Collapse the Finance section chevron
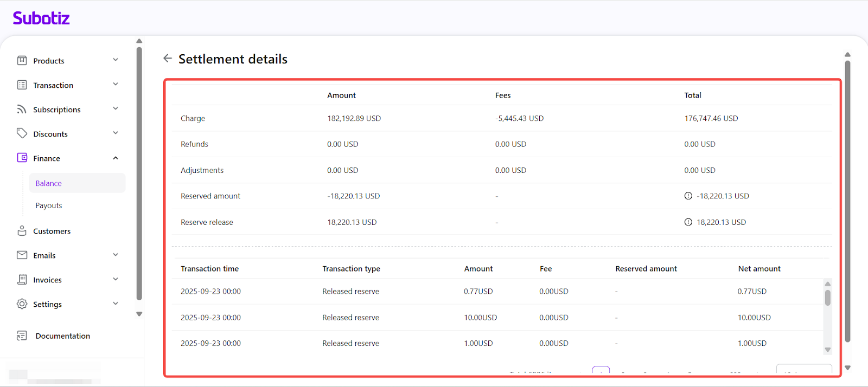The height and width of the screenshot is (387, 868). [x=116, y=158]
